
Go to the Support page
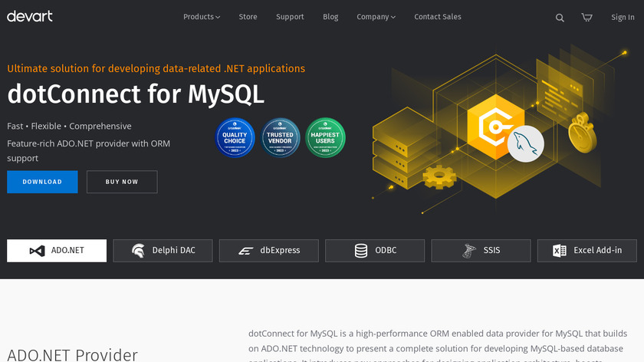(x=290, y=17)
